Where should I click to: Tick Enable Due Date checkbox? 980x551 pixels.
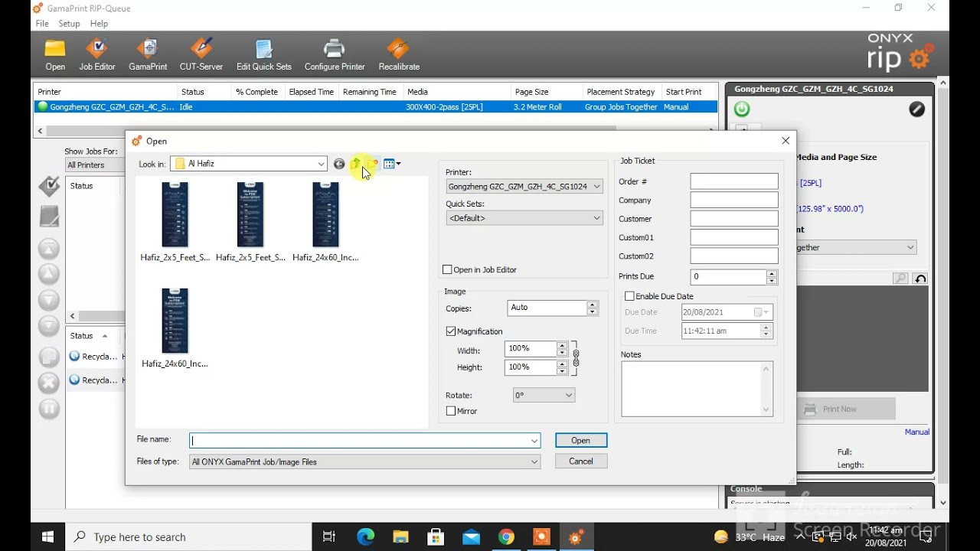[x=629, y=296]
